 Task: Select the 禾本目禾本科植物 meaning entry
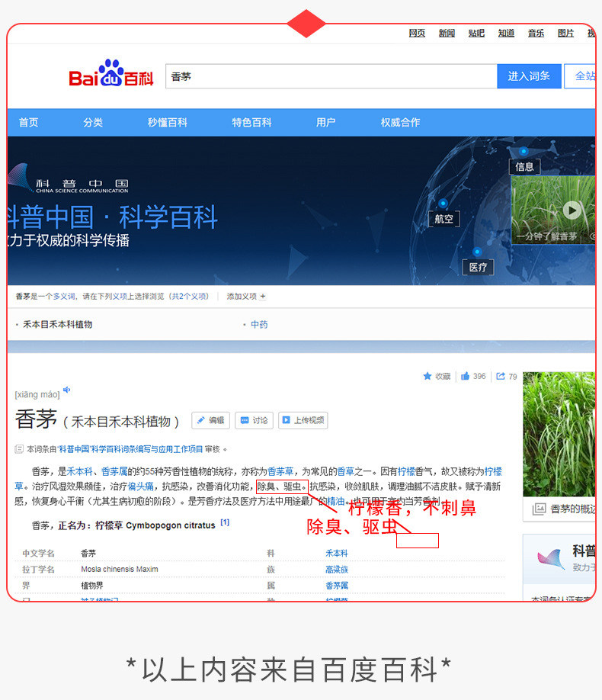click(x=58, y=325)
